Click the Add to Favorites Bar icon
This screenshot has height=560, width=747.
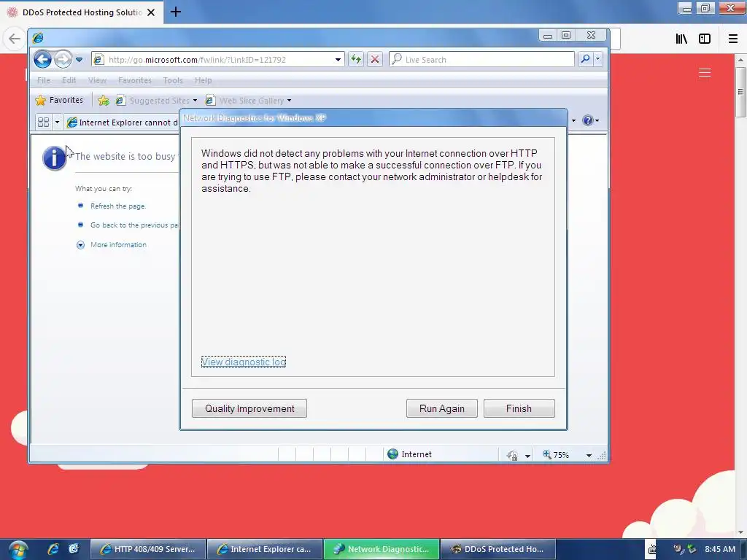104,101
